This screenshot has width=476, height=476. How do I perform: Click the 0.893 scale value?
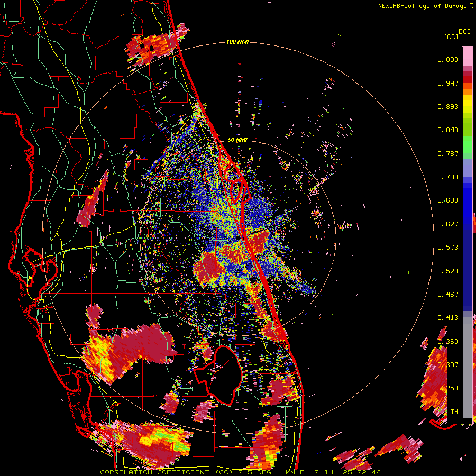[448, 106]
